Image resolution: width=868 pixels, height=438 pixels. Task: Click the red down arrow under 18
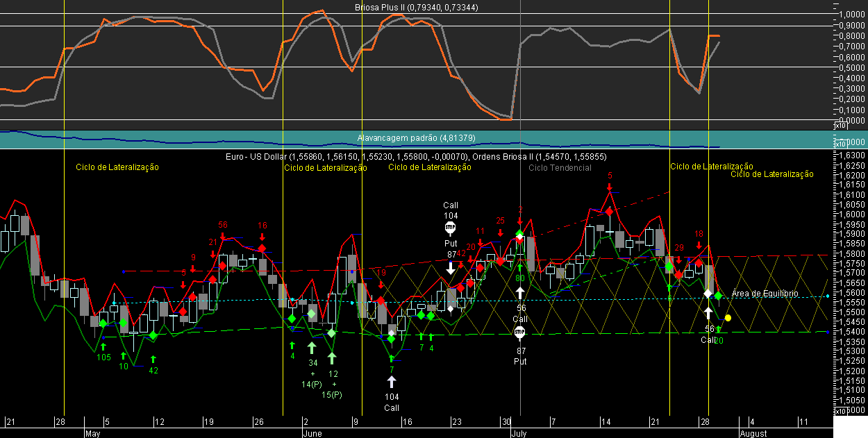click(x=699, y=245)
